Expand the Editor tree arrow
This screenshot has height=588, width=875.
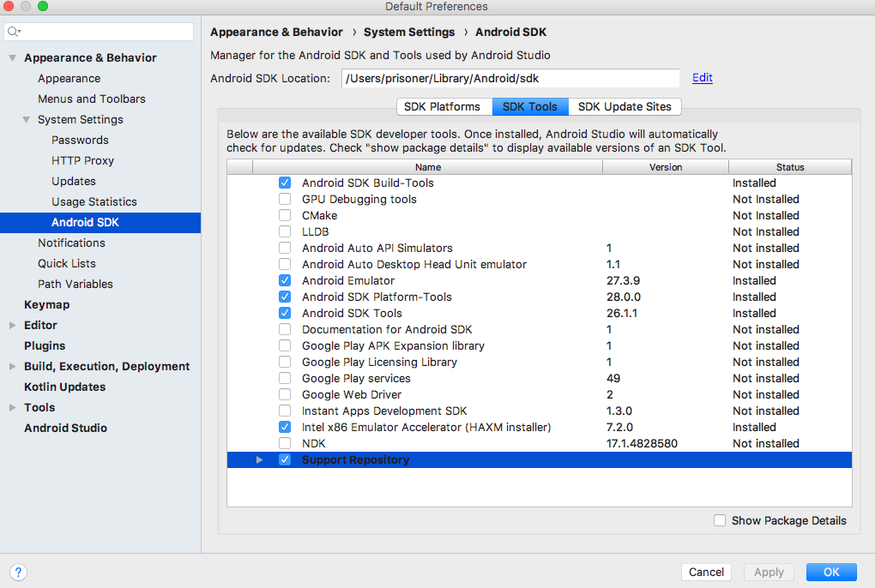tap(12, 325)
